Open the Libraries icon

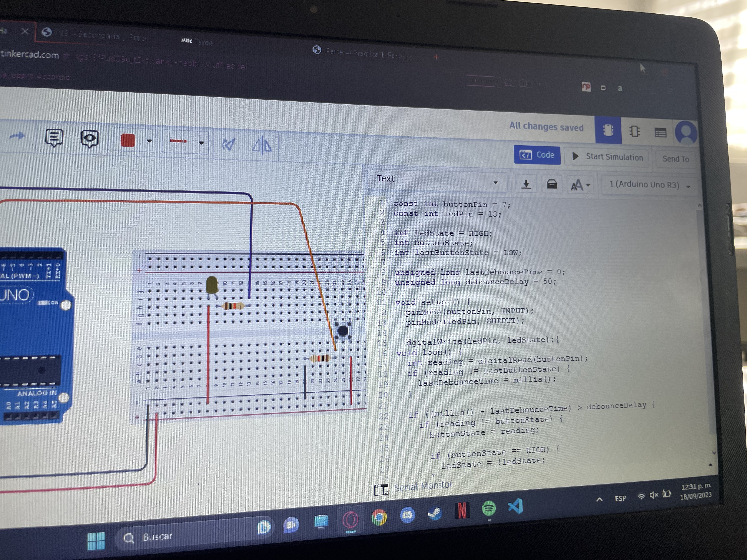pos(552,184)
